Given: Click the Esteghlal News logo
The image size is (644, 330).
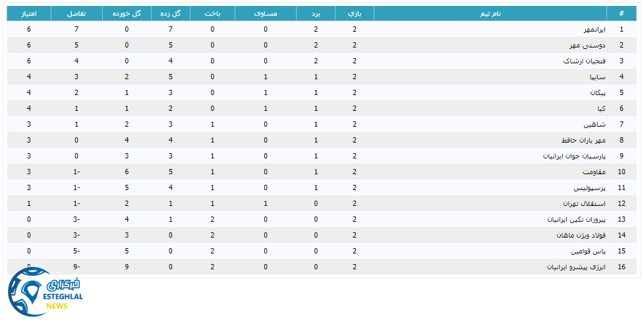Looking at the screenshot, I should point(45,294).
